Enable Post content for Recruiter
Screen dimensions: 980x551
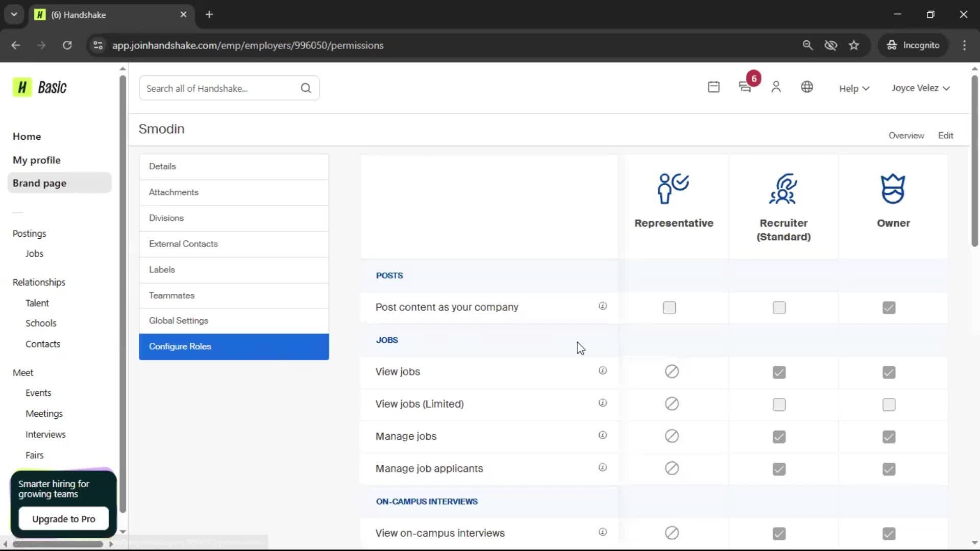(779, 308)
